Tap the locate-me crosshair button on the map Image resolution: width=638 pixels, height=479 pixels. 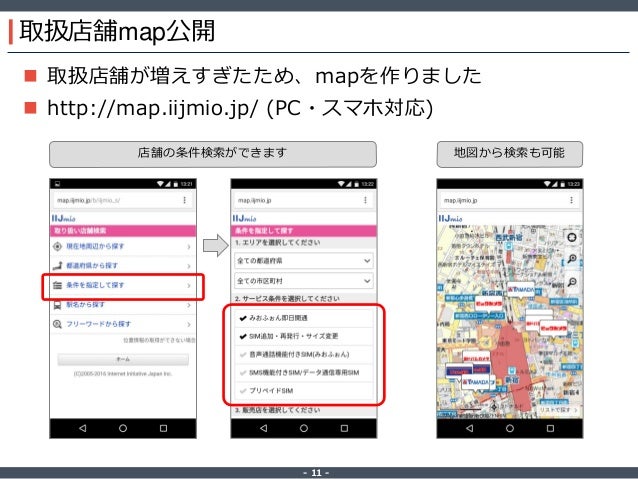click(572, 237)
